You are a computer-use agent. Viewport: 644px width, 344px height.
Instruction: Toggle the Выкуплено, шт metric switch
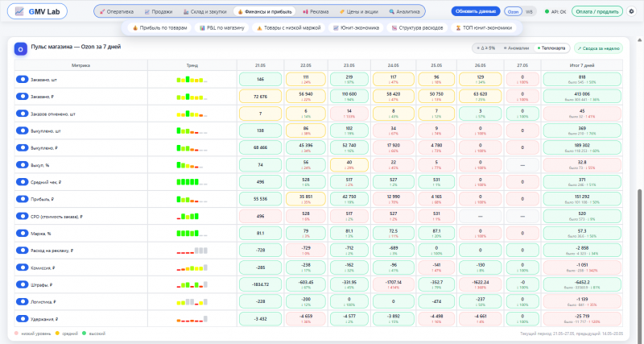22,131
